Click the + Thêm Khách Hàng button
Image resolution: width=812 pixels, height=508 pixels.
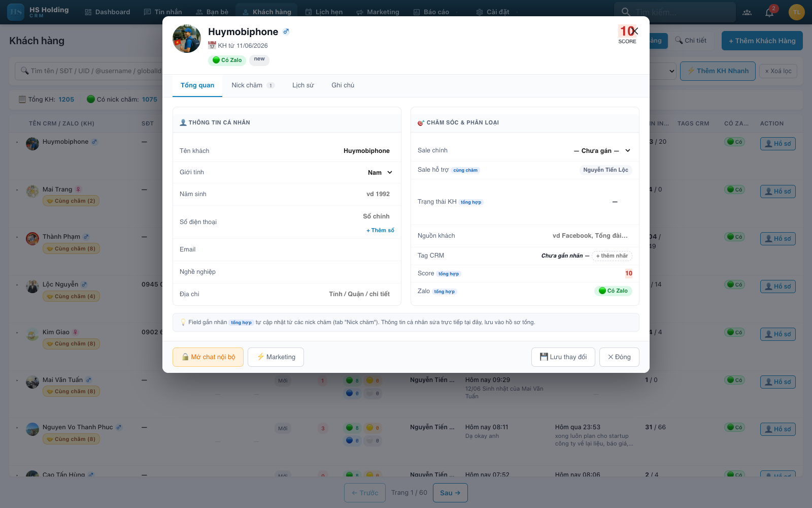click(762, 41)
